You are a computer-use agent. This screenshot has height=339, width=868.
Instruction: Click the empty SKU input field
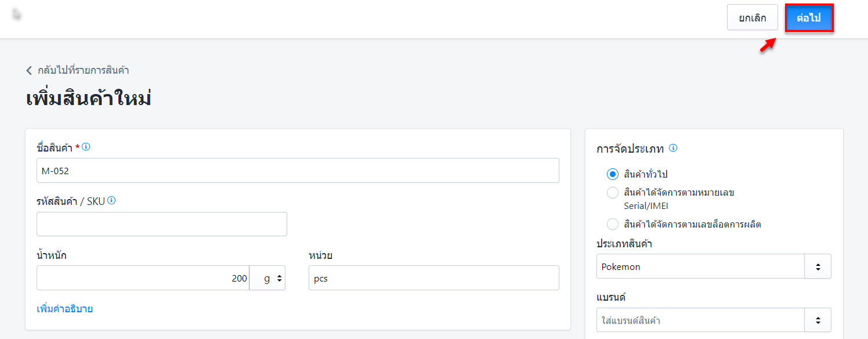pyautogui.click(x=161, y=224)
